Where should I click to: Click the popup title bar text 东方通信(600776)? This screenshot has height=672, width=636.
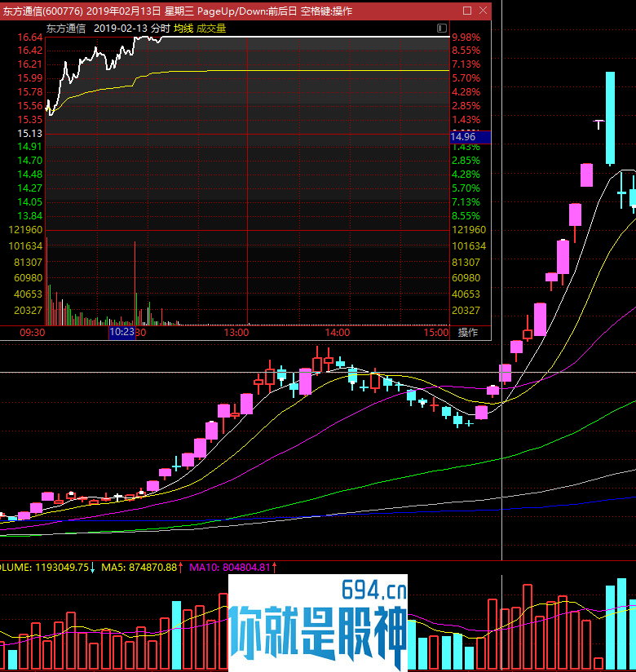tap(43, 11)
